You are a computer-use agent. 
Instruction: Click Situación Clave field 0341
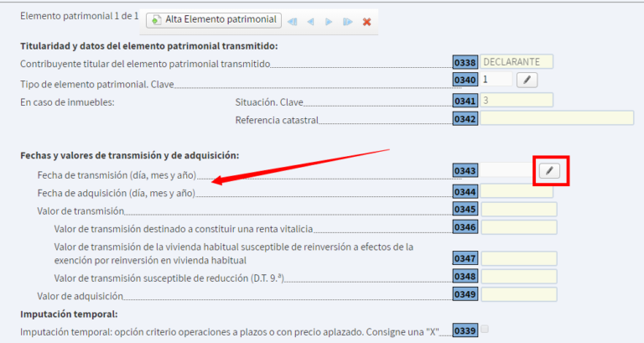pyautogui.click(x=517, y=101)
